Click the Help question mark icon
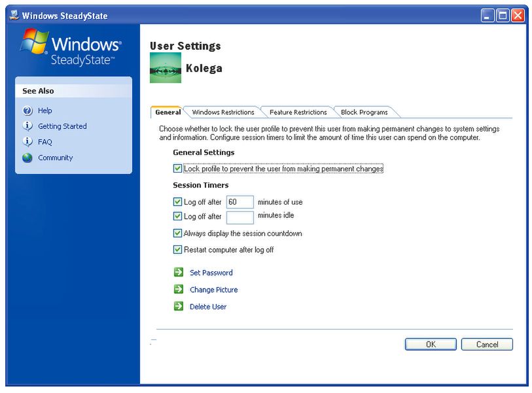 [27, 111]
